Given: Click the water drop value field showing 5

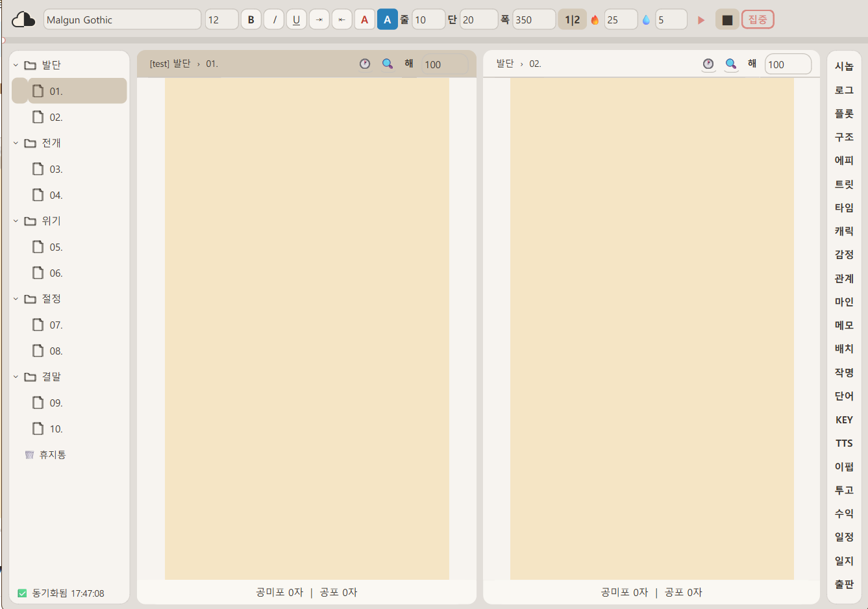Looking at the screenshot, I should 671,19.
